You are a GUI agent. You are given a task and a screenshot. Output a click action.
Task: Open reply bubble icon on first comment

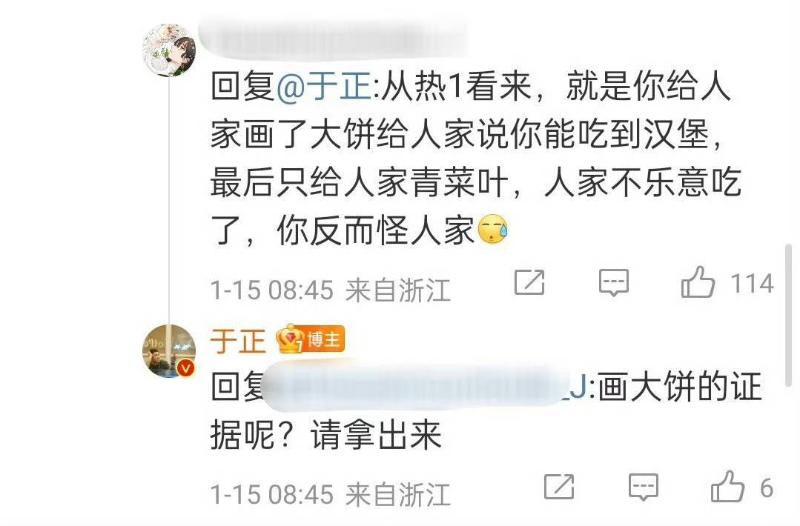pos(614,283)
